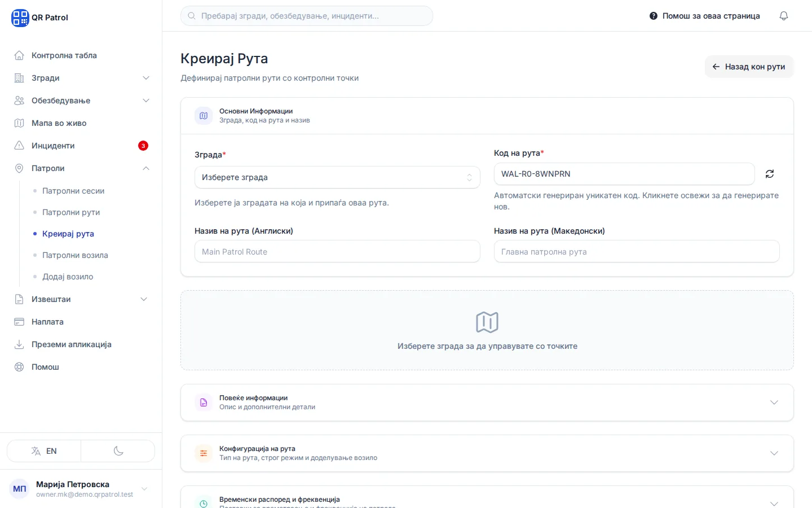
Task: Click the Инциденти warning triangle icon
Action: [19, 146]
